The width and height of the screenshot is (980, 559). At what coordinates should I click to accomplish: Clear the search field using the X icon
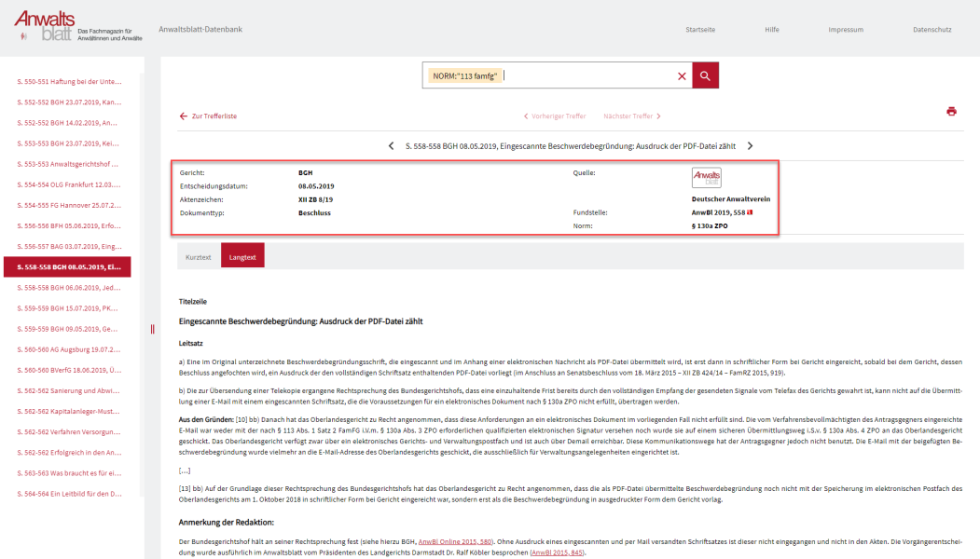point(682,75)
